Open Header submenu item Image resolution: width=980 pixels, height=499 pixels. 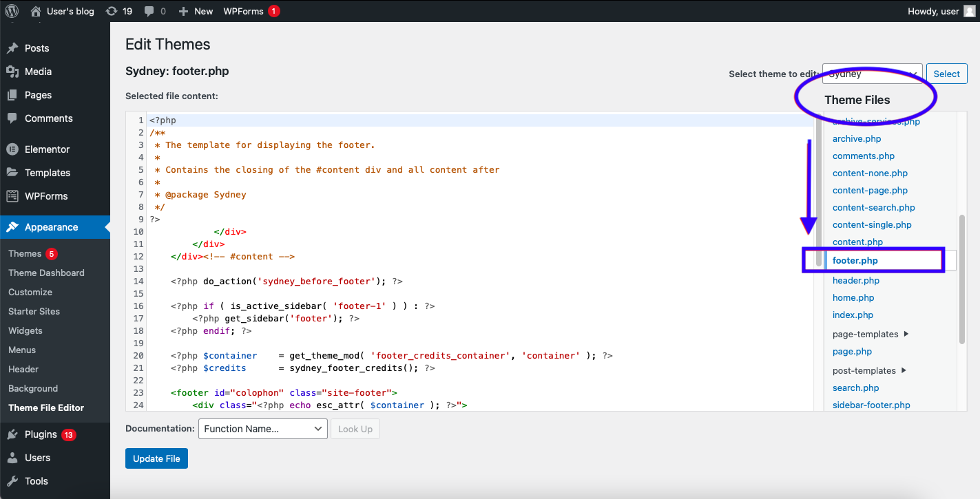point(23,369)
